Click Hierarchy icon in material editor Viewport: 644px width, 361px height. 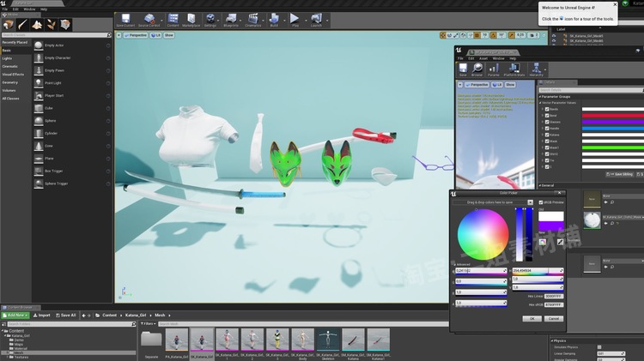click(x=536, y=69)
